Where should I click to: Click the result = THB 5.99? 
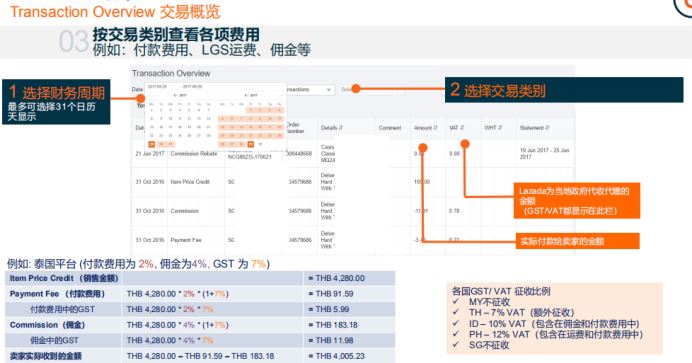[x=329, y=309]
